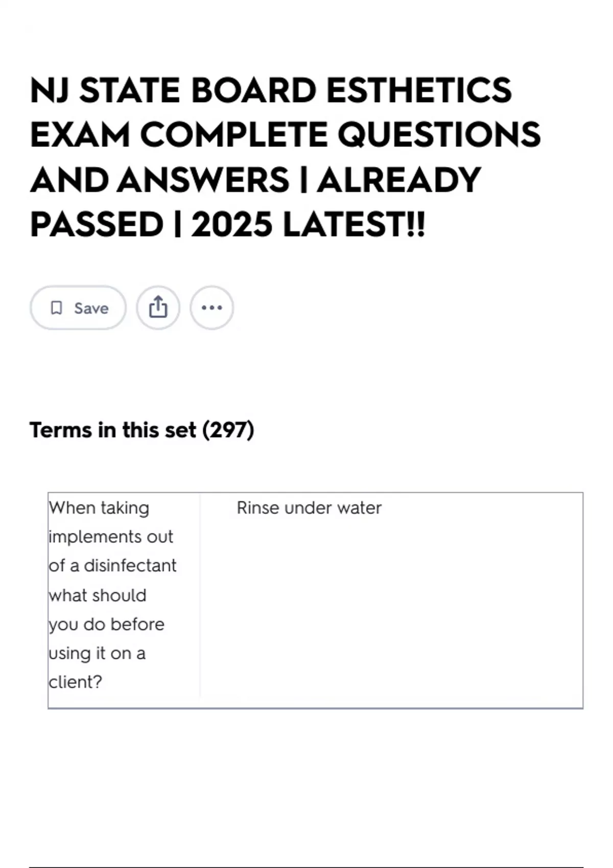
Task: Click the 'you do before' term line
Action: pos(107,624)
